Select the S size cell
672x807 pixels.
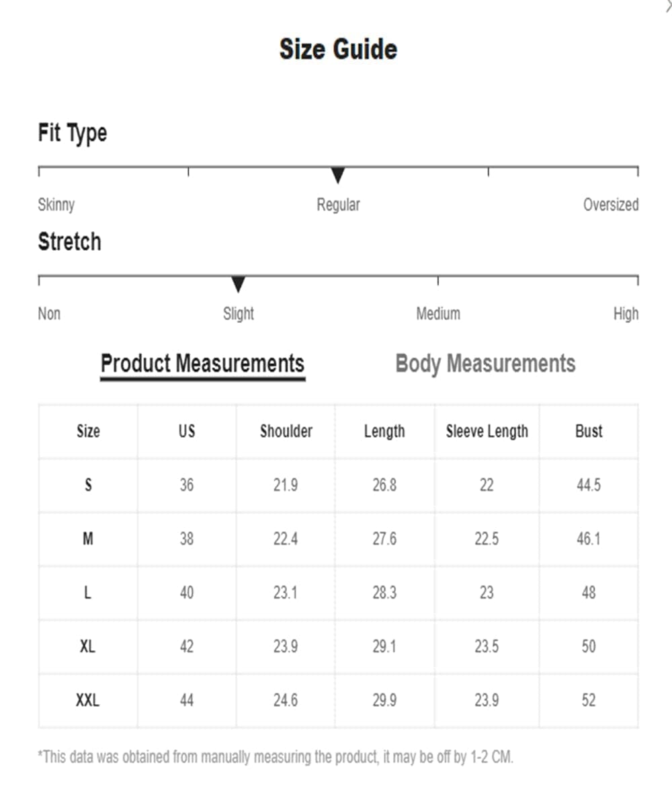point(88,485)
